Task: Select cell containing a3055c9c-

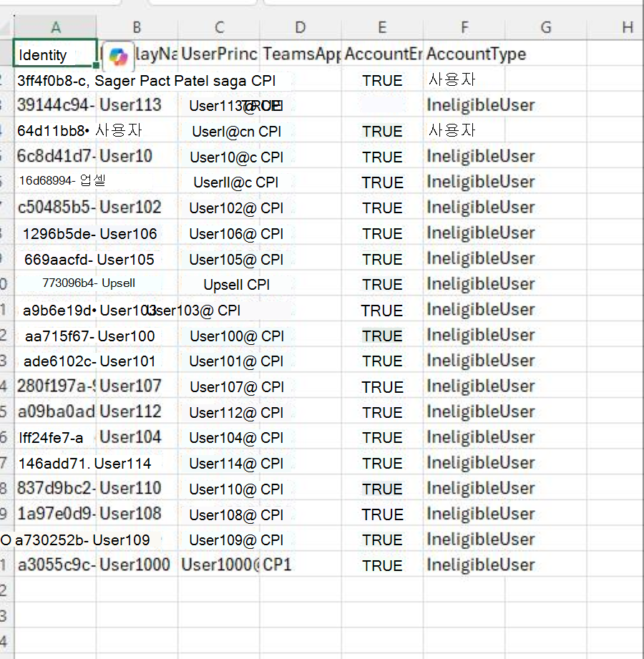Action: 56,565
